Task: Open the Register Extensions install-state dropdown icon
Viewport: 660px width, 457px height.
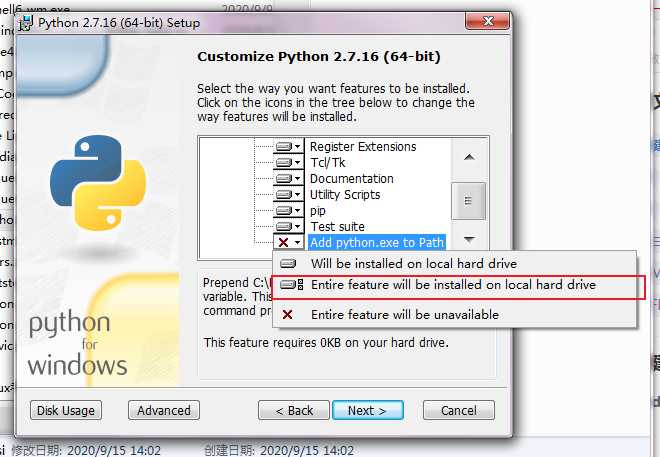Action: pos(288,146)
